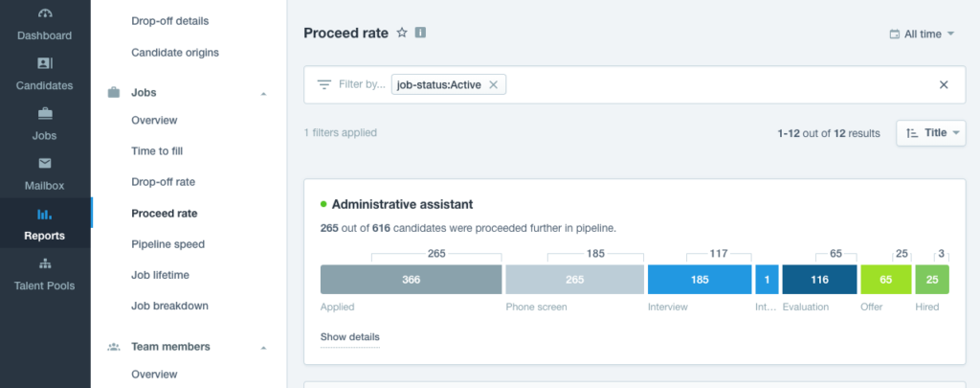980x388 pixels.
Task: Clear all filters with the X
Action: click(x=944, y=84)
